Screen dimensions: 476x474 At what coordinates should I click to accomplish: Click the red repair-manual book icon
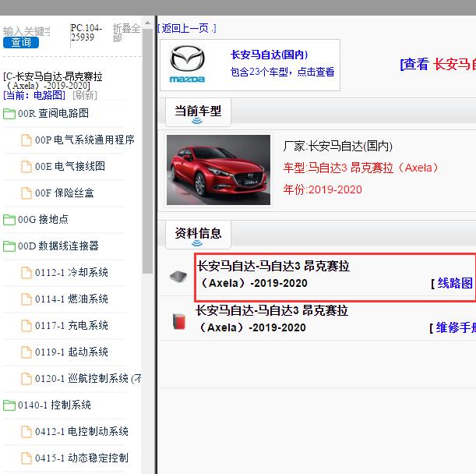coord(179,321)
